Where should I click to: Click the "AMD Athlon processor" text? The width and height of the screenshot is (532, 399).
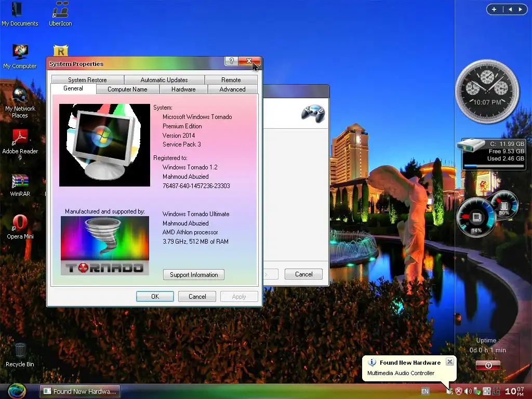coord(190,232)
